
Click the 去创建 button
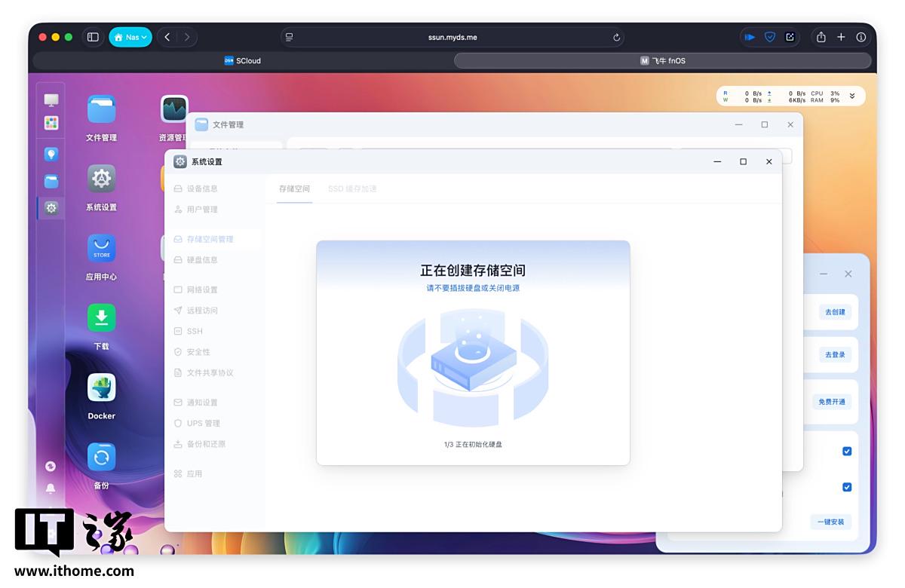(x=835, y=312)
